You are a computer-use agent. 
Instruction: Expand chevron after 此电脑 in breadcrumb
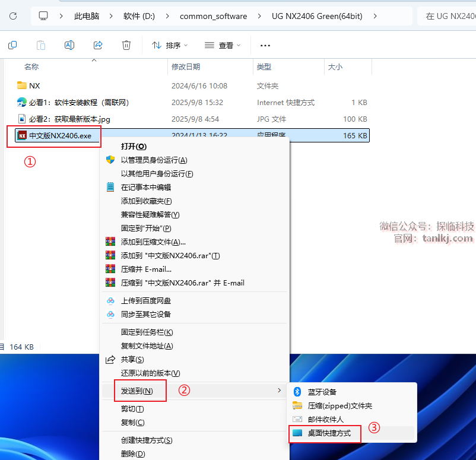coord(111,16)
